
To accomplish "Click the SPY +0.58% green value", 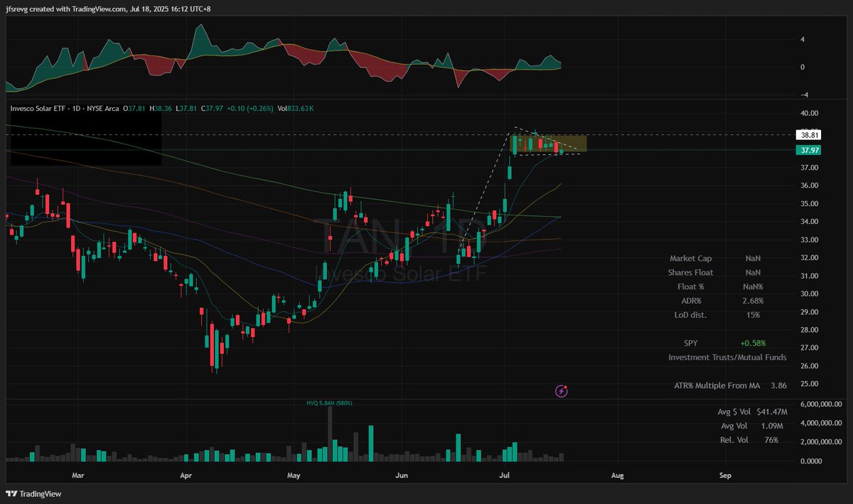I will pos(753,343).
